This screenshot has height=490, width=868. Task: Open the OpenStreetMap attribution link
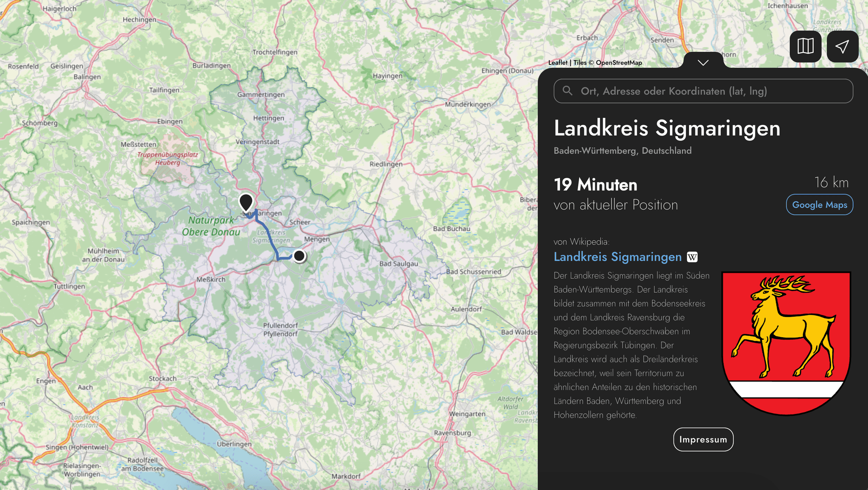[619, 63]
